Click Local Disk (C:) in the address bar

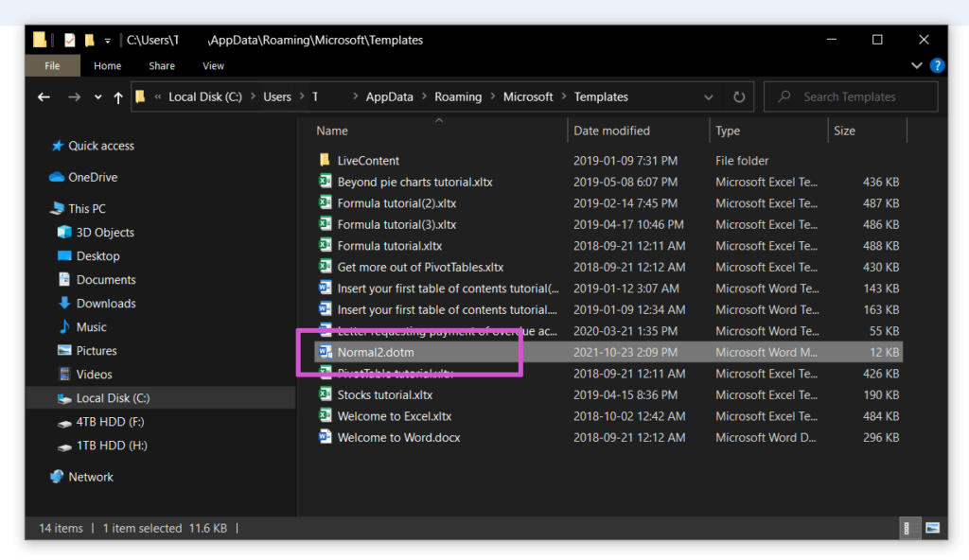[x=205, y=97]
